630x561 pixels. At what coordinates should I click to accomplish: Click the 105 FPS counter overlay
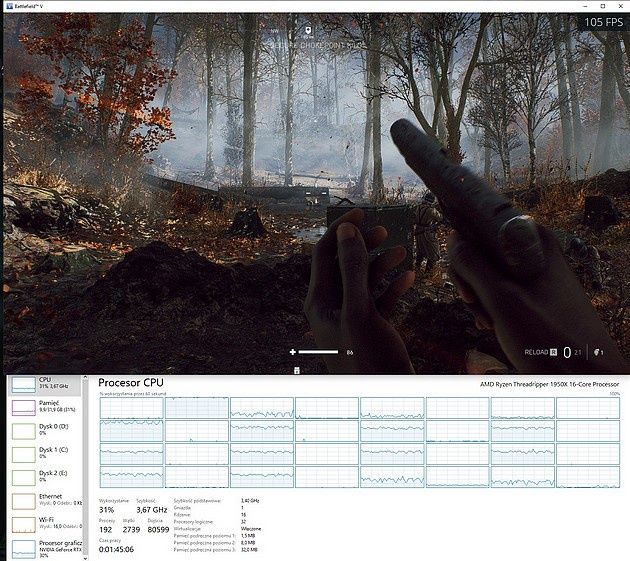[603, 22]
